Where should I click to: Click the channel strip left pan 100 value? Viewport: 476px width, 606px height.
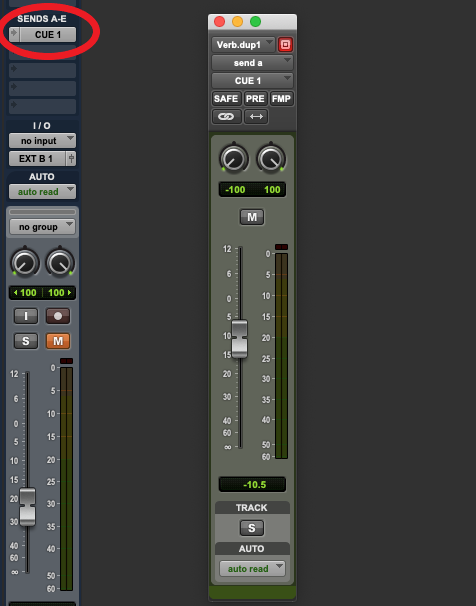click(26, 293)
